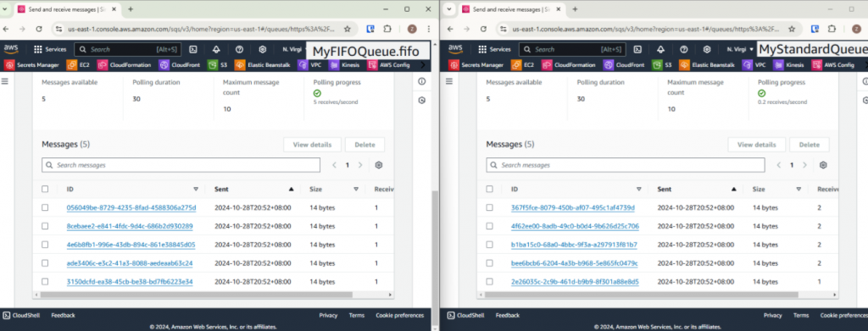Open info panel icon in left window
This screenshot has width=868, height=331.
tap(422, 81)
